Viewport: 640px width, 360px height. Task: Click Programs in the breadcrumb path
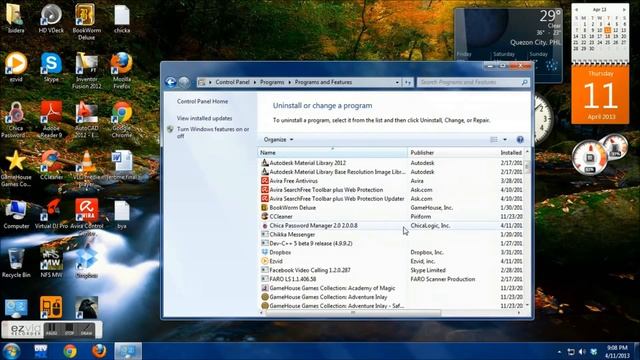tap(272, 82)
